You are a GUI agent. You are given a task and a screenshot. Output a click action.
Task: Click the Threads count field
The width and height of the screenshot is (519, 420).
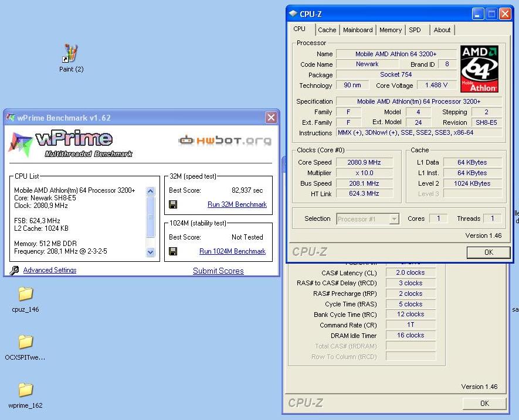tap(492, 218)
